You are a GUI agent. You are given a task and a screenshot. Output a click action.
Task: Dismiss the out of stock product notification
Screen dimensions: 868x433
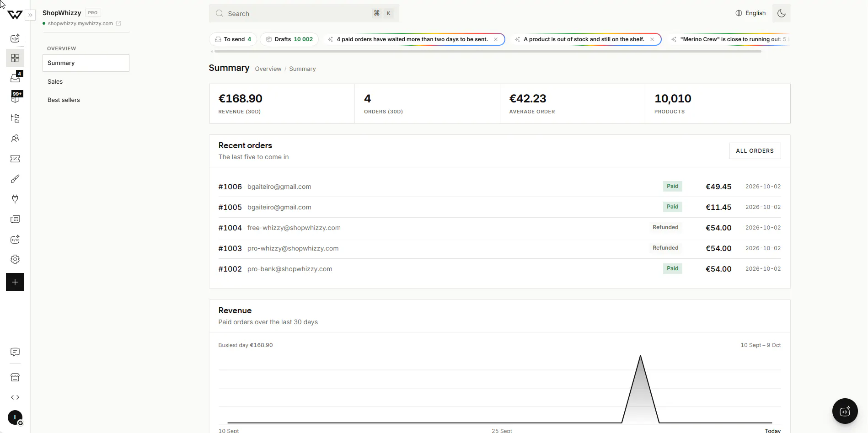(652, 39)
